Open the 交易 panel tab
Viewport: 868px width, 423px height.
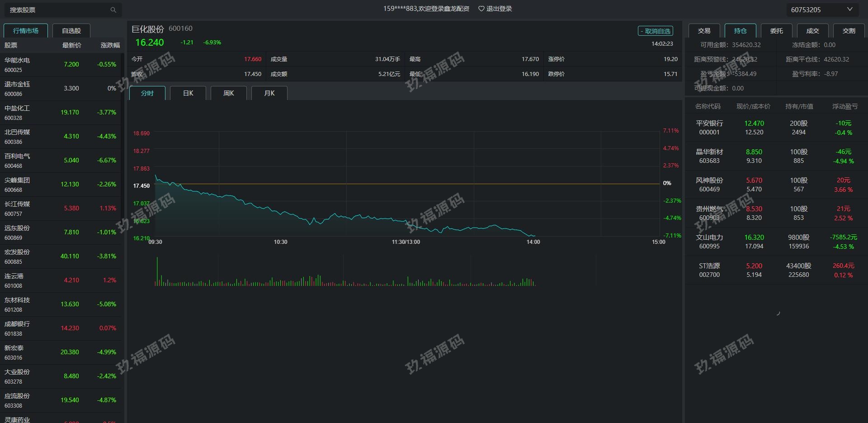704,31
